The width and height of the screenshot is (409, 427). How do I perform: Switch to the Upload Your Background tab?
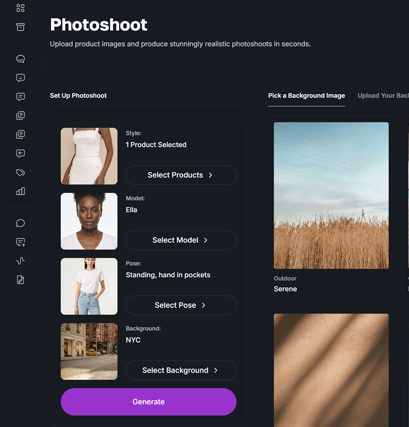pos(383,96)
